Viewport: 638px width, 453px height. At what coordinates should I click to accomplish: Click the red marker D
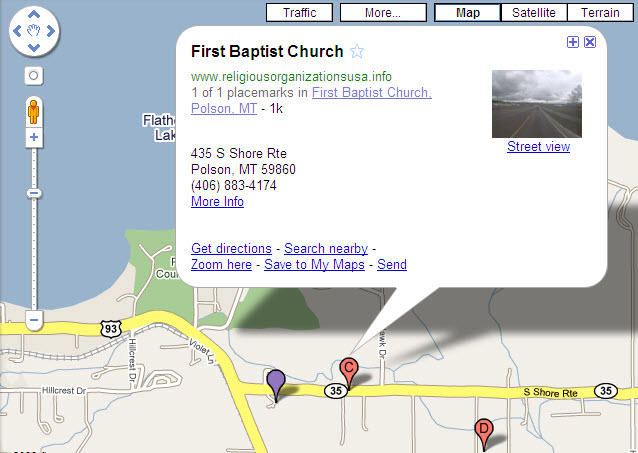pyautogui.click(x=483, y=429)
